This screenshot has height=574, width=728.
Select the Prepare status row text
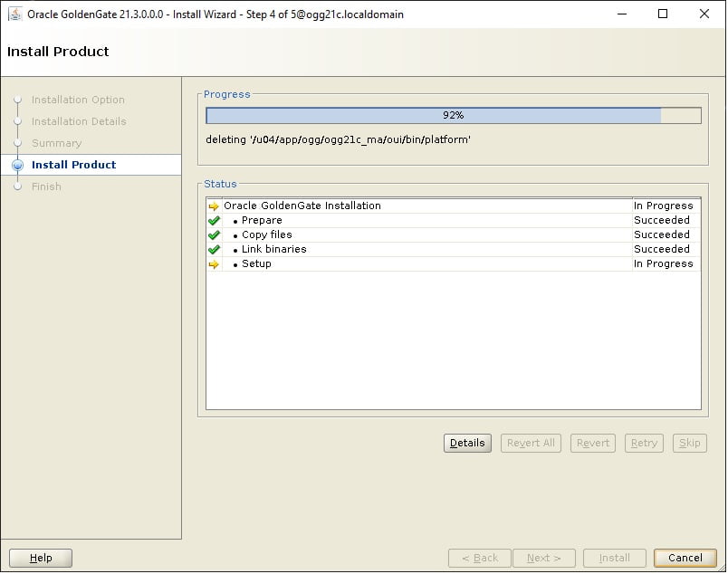(x=262, y=220)
